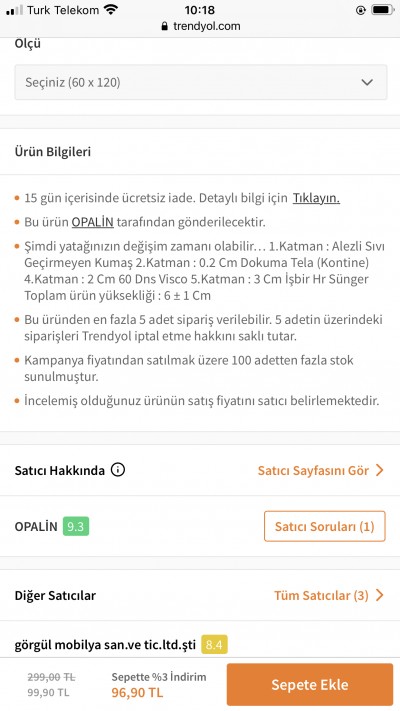
Task: Tap the 8.4 rating badge of görgül mobilya
Action: 214,644
